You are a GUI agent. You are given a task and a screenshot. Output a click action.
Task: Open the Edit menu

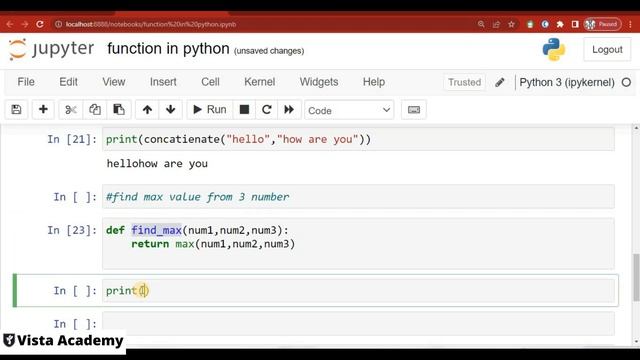pyautogui.click(x=68, y=82)
